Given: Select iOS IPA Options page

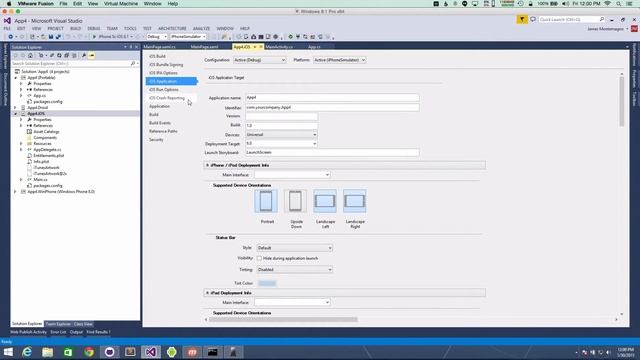Looking at the screenshot, I should [163, 73].
